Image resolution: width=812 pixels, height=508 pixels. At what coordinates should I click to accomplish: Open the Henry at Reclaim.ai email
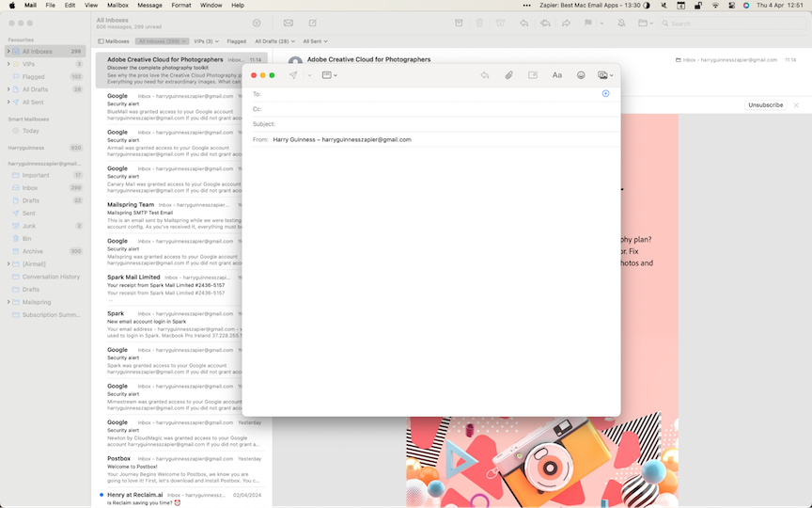[181, 499]
